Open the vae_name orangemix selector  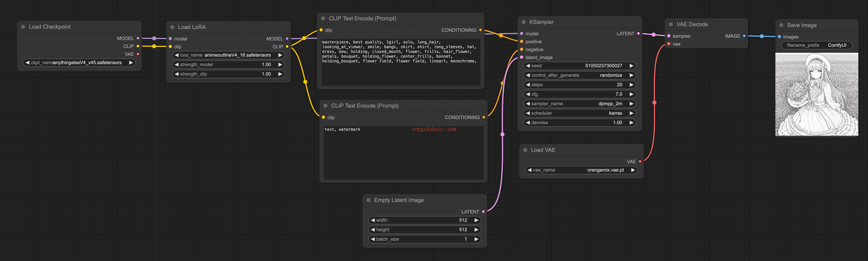[581, 170]
